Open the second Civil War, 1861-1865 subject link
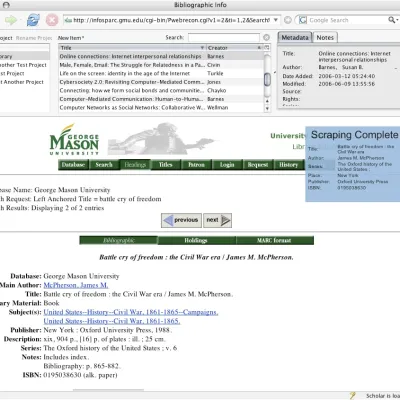This screenshot has width=400, height=400. 112,321
